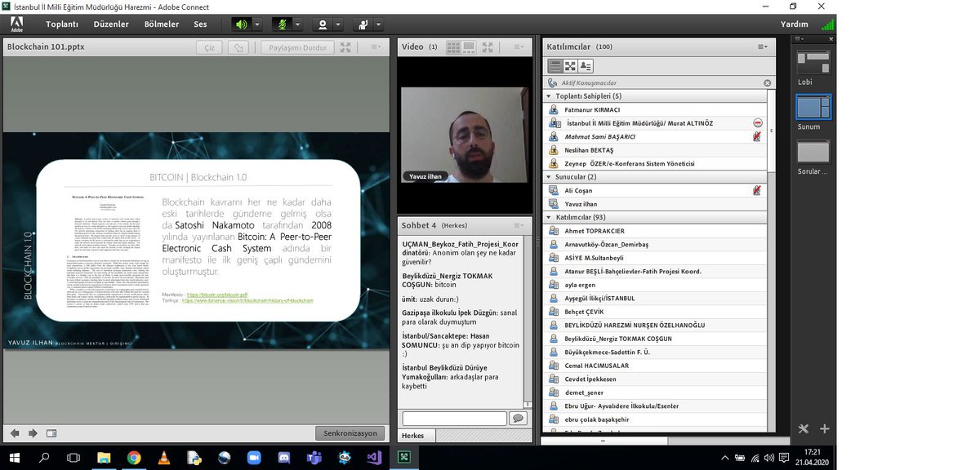Screen dimensions: 980x470
Task: Select attendee status view icon
Action: (586, 66)
